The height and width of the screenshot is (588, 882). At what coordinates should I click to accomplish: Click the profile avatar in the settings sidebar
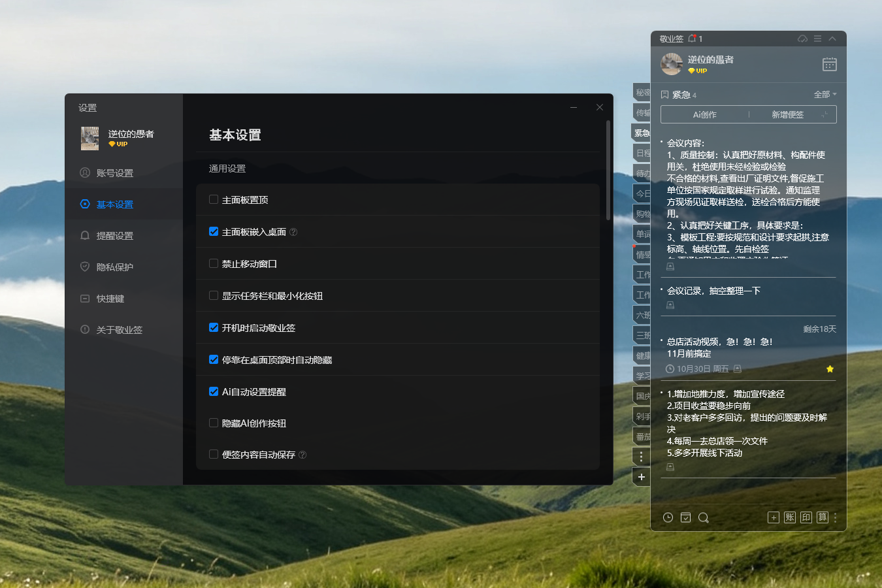click(90, 139)
